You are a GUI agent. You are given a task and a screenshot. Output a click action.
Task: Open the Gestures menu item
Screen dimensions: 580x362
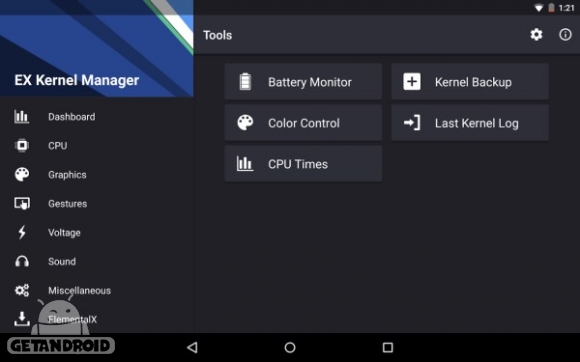point(97,203)
